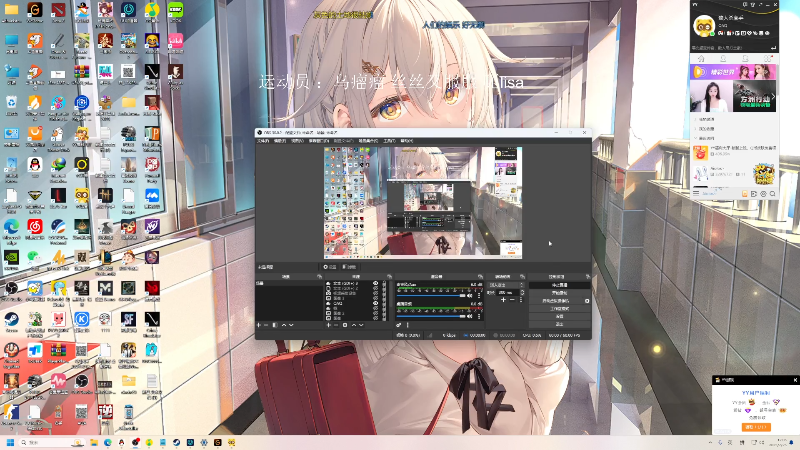Click the OBS preview canvas
This screenshot has height=450, width=800.
click(x=423, y=203)
